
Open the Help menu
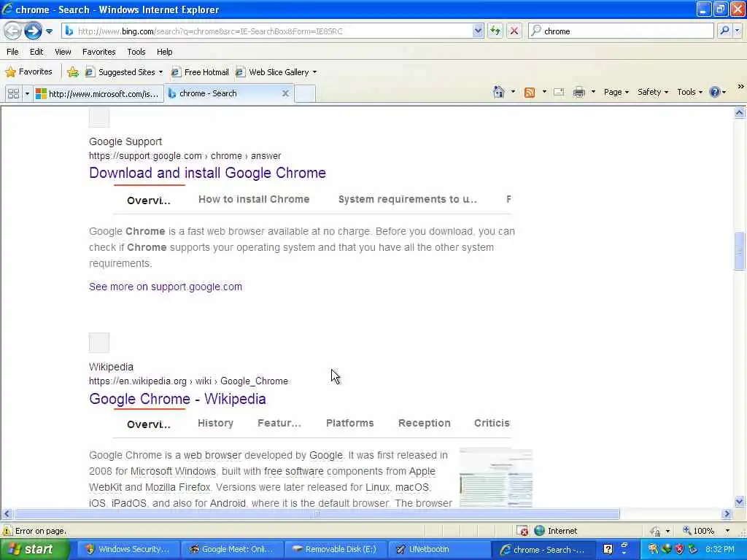[x=164, y=52]
